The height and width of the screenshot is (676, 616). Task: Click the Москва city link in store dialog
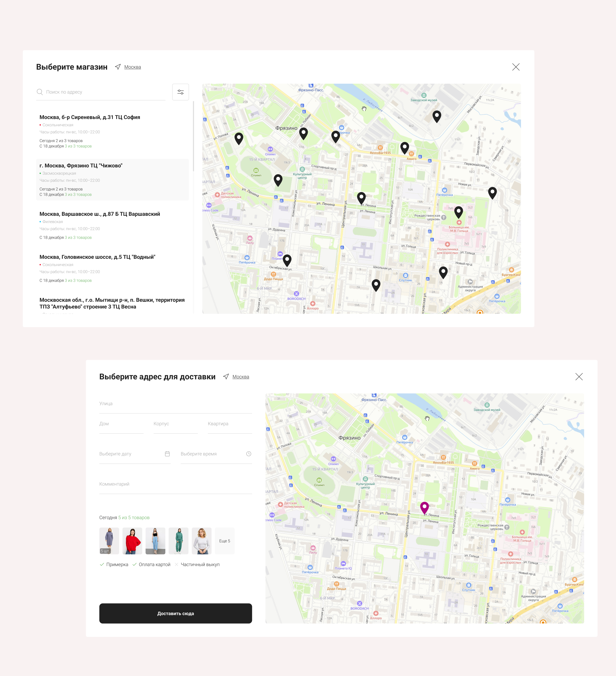coord(132,67)
